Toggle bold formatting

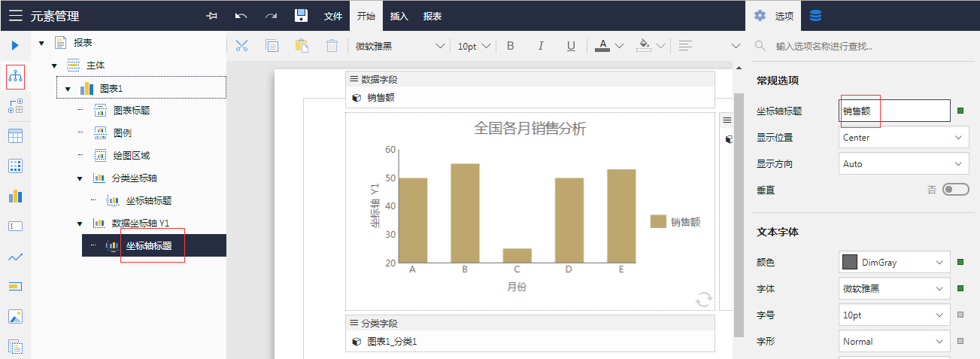pos(510,46)
